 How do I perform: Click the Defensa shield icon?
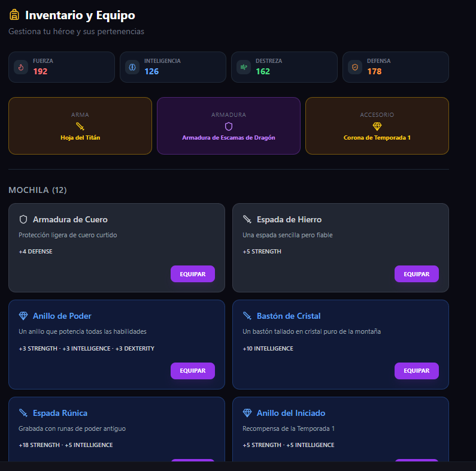[x=355, y=67]
